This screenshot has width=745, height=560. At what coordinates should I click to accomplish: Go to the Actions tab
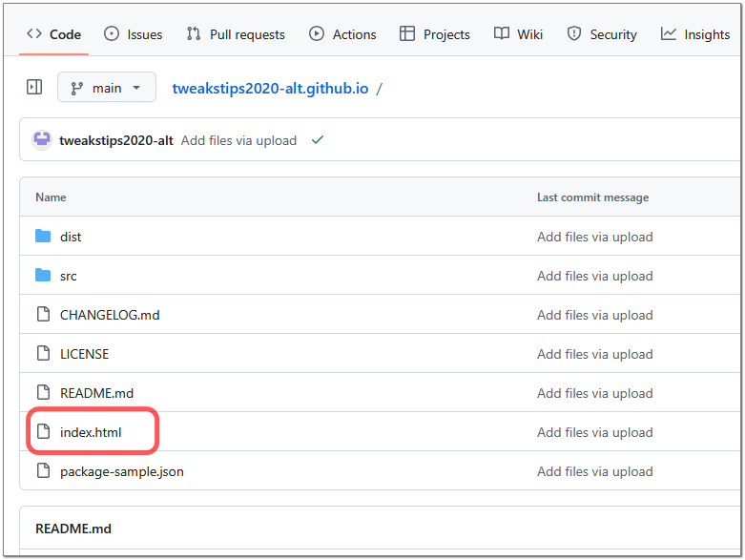(x=342, y=34)
